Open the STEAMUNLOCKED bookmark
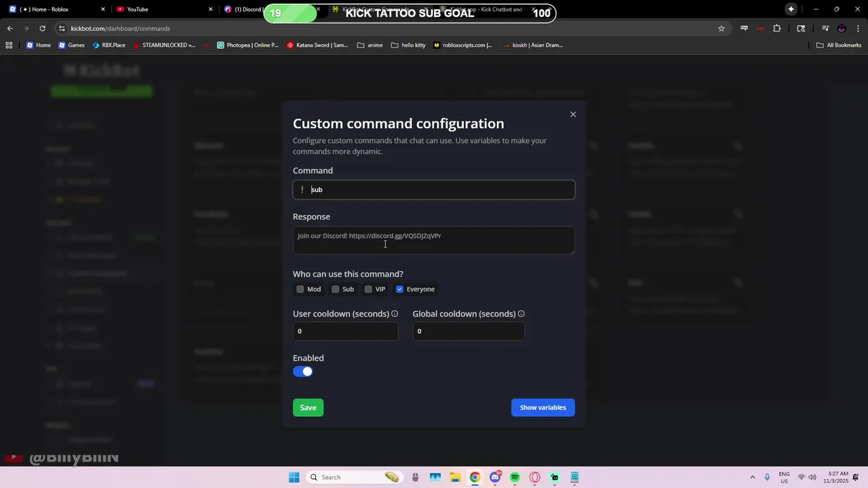Viewport: 868px width, 488px height. (164, 45)
